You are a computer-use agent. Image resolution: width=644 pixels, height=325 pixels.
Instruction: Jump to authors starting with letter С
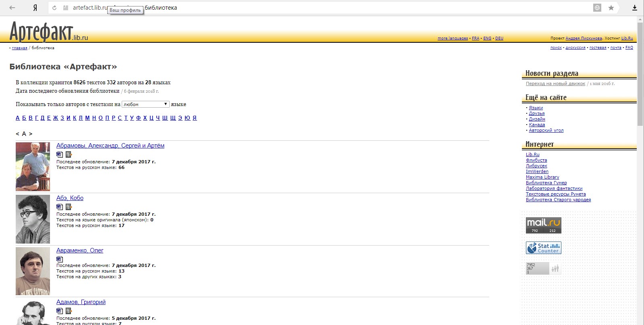click(x=120, y=118)
